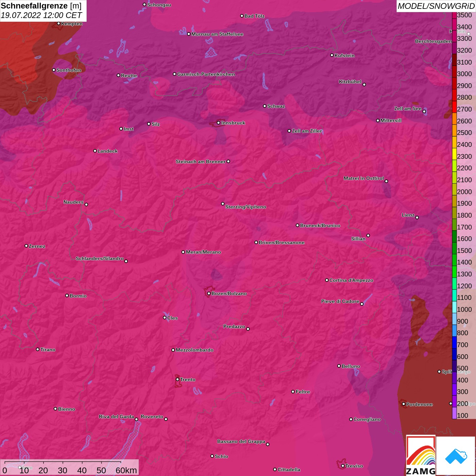Select the Bozen/Bolzano city marker
The image size is (476, 476).
tap(209, 293)
